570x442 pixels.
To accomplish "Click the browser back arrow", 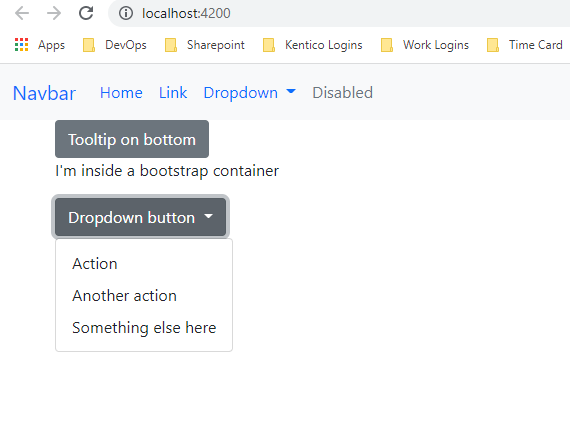I will pyautogui.click(x=22, y=13).
